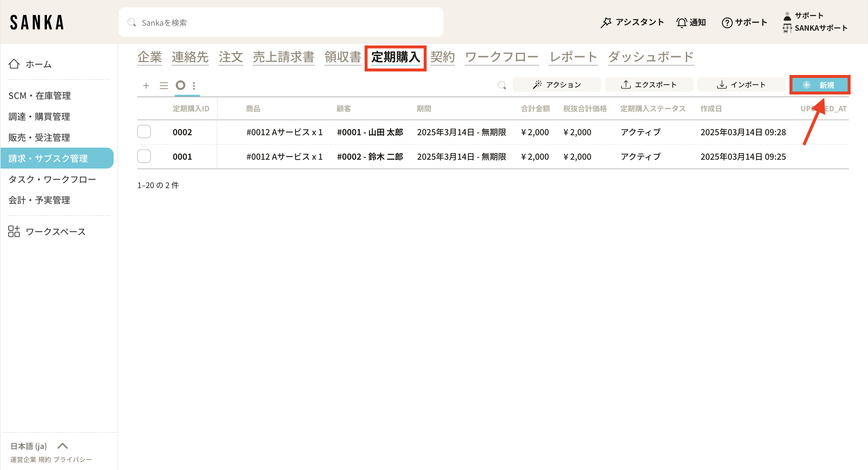Select the circle view icon

pos(181,85)
